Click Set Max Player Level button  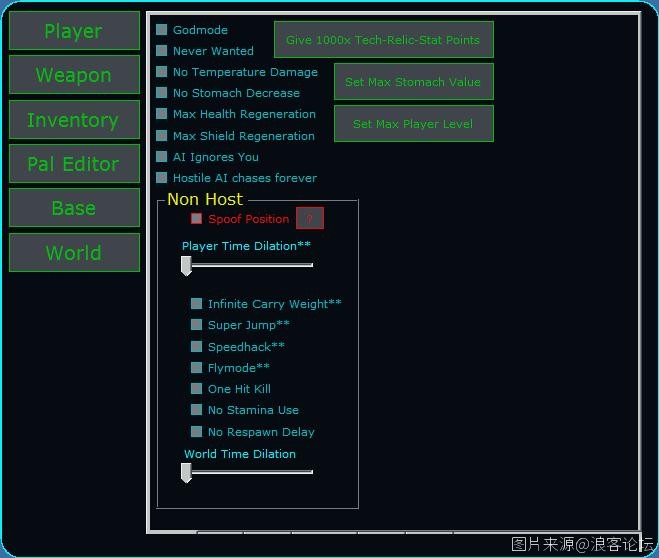413,124
